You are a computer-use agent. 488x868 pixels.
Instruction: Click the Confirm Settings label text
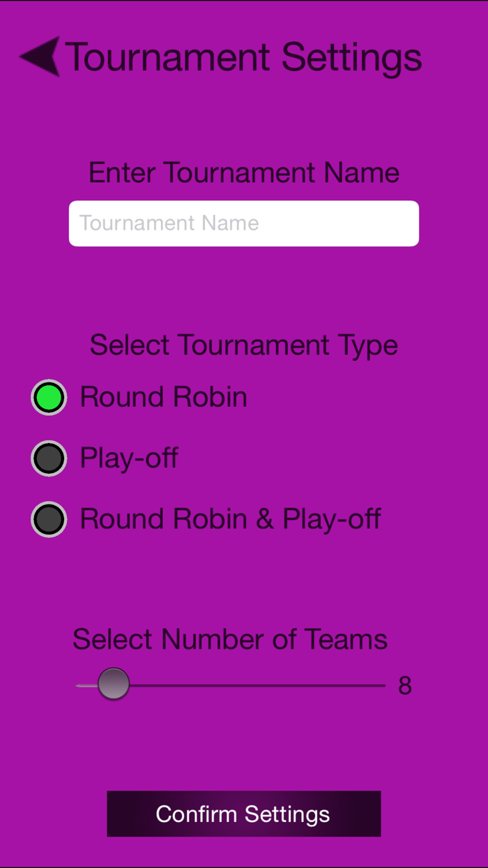pyautogui.click(x=243, y=814)
